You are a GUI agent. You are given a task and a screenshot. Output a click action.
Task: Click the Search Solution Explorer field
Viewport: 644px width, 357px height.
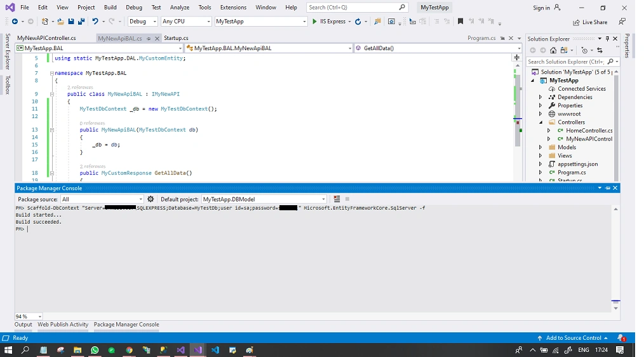(566, 62)
